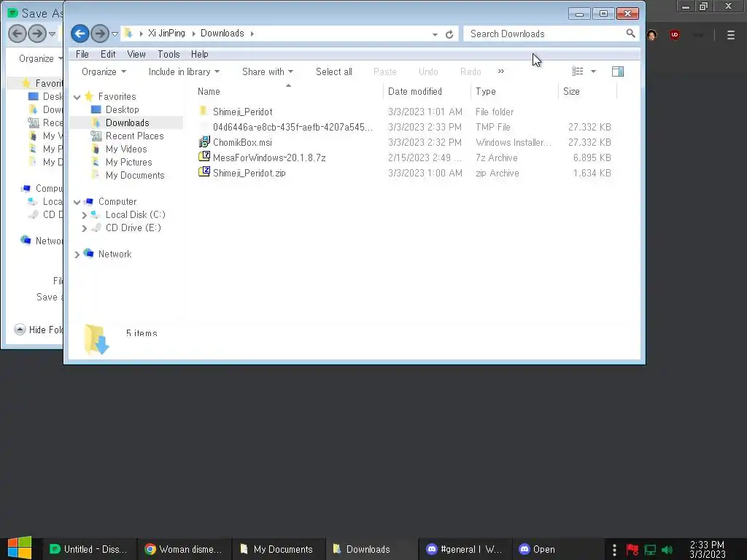This screenshot has height=560, width=747.
Task: Click Downloads in address breadcrumb
Action: [222, 34]
